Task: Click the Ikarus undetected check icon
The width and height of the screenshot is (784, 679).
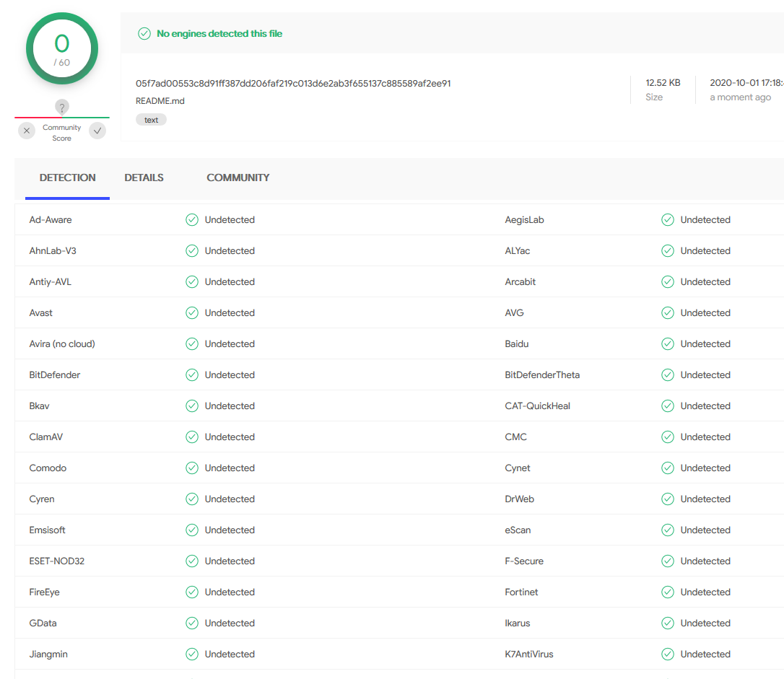Action: [668, 623]
